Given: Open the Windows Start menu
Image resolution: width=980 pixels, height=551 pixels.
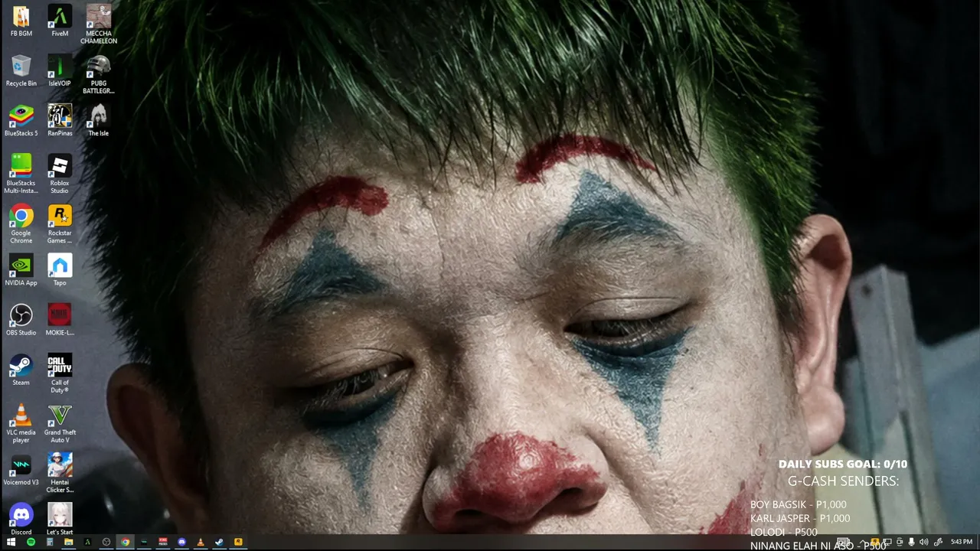Looking at the screenshot, I should coord(11,543).
